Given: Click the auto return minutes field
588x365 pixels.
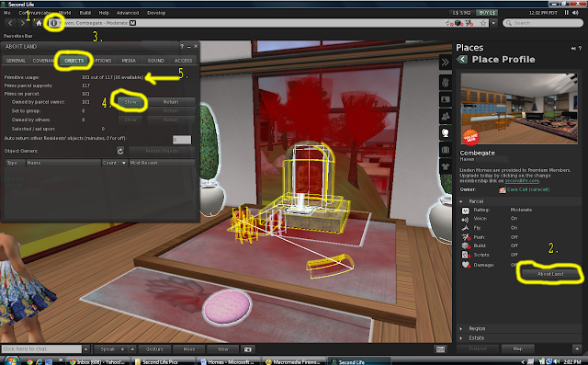Looking at the screenshot, I should (182, 140).
